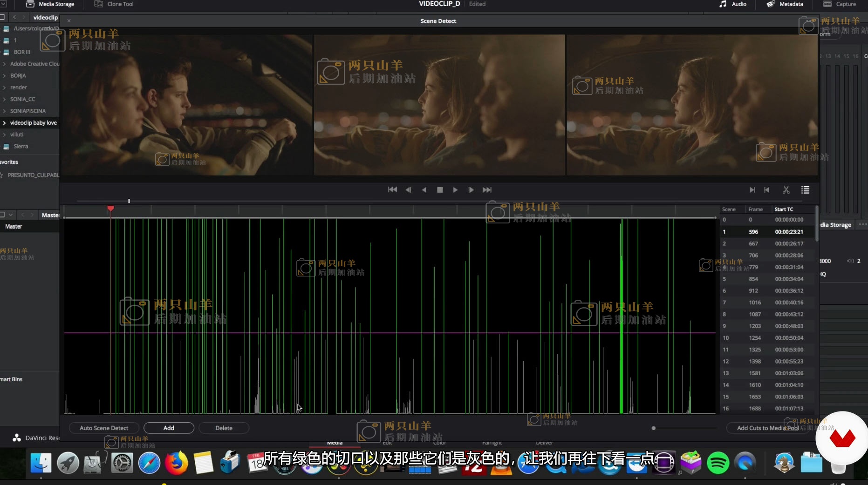The width and height of the screenshot is (868, 485).
Task: Click the zoom slider beside Add Cuts
Action: click(x=654, y=428)
